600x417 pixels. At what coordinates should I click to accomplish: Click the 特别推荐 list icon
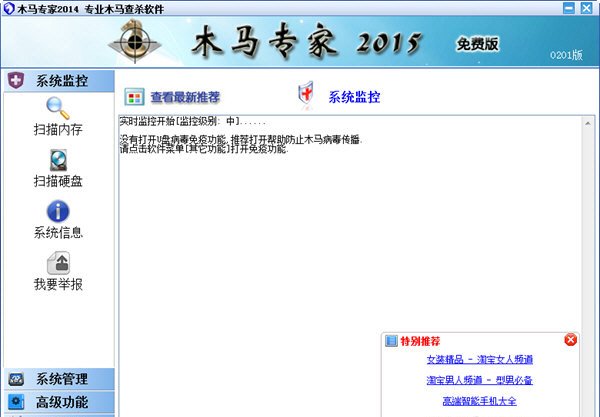391,340
